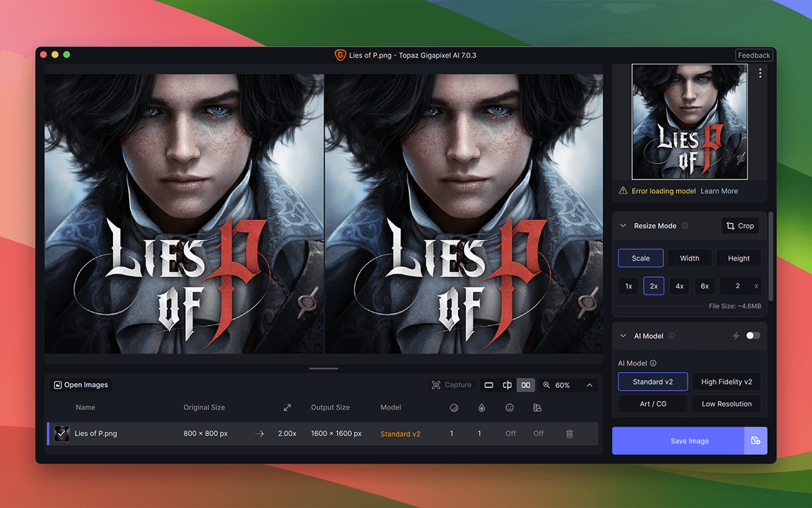The height and width of the screenshot is (508, 812).
Task: Collapse the Resize Mode section chevron
Action: pos(623,226)
